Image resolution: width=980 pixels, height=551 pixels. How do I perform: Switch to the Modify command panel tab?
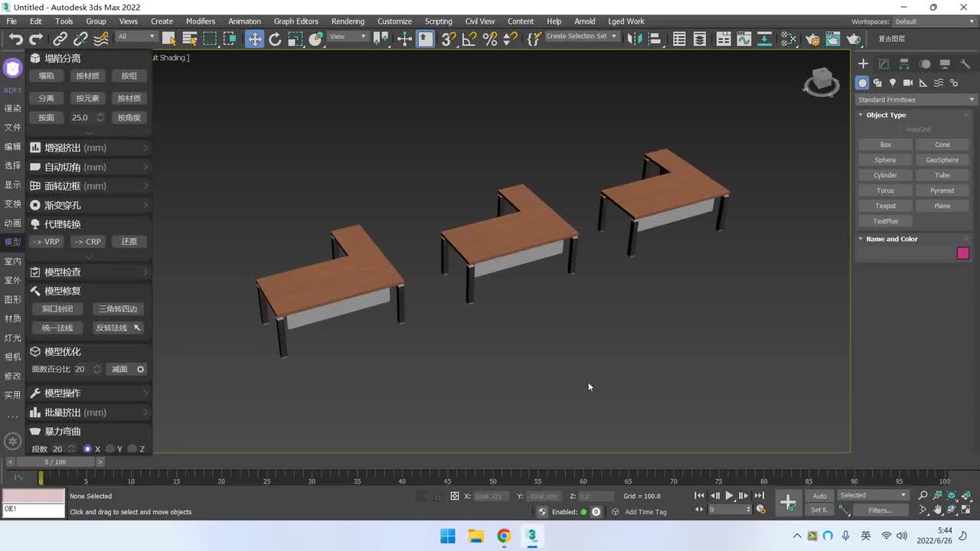(x=884, y=64)
